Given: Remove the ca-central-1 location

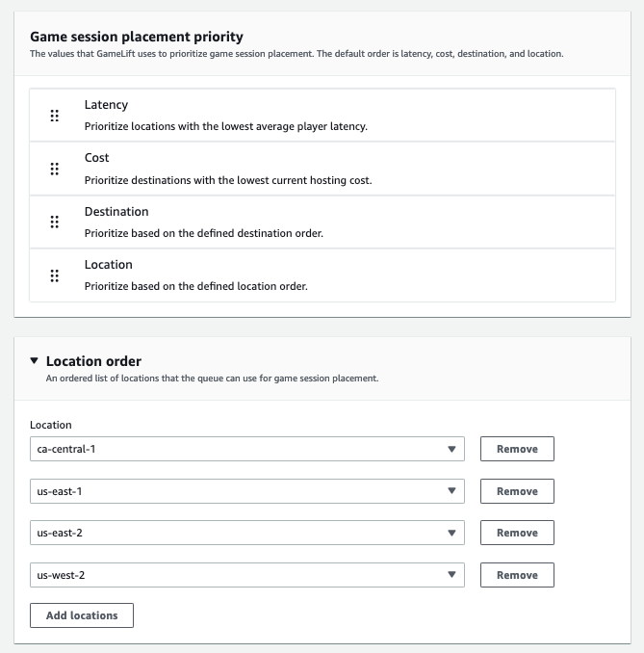Looking at the screenshot, I should click(x=517, y=449).
